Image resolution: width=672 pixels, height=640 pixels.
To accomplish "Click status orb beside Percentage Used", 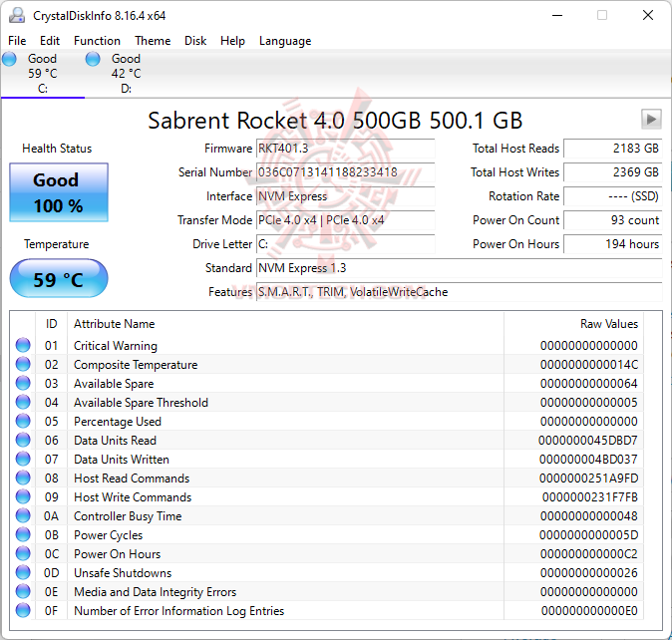I will tap(23, 422).
